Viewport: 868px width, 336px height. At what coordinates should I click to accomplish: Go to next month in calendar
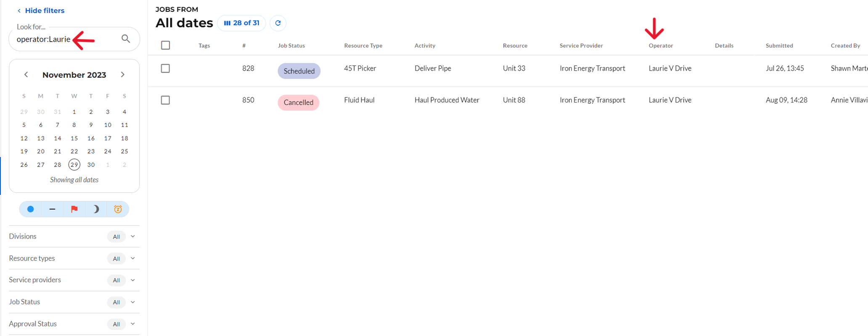(x=123, y=75)
